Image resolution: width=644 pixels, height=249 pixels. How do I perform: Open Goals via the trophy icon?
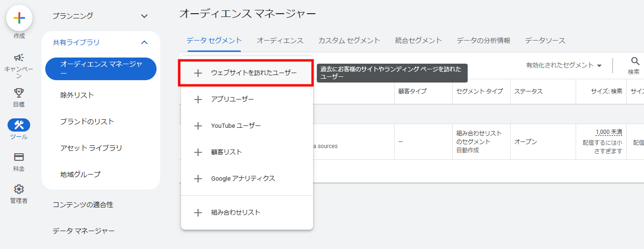tap(19, 93)
